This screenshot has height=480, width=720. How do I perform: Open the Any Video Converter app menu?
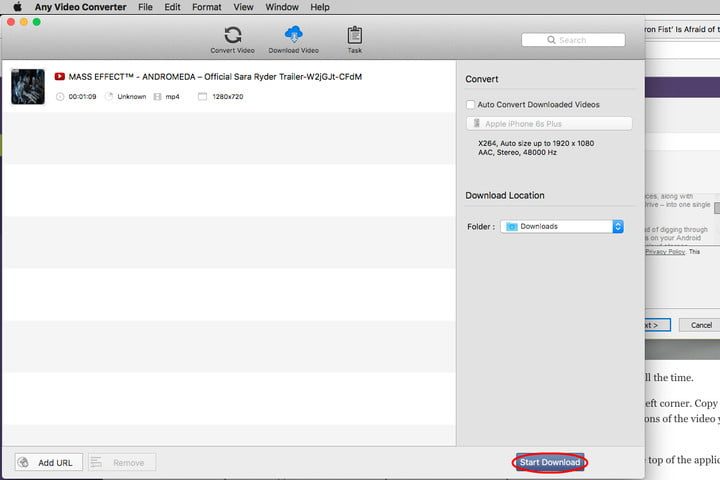(x=81, y=7)
